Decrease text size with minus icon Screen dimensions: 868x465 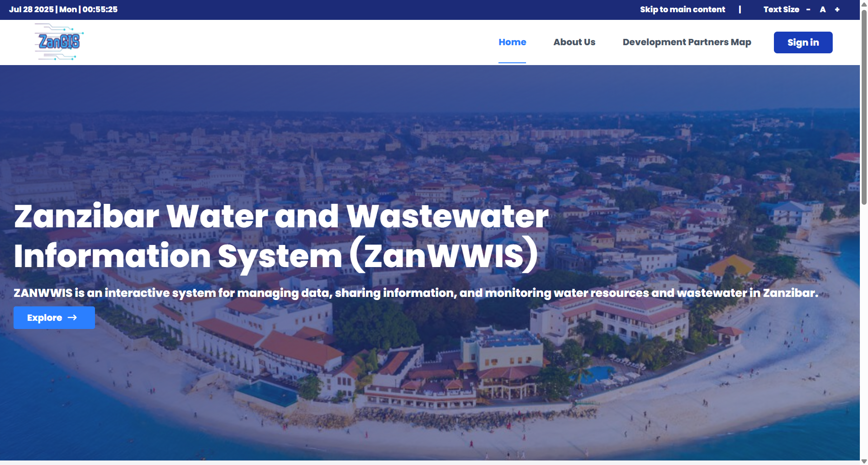pos(808,9)
